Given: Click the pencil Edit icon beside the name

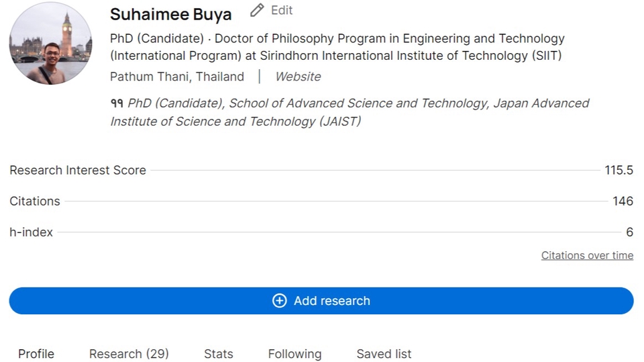Looking at the screenshot, I should [257, 11].
